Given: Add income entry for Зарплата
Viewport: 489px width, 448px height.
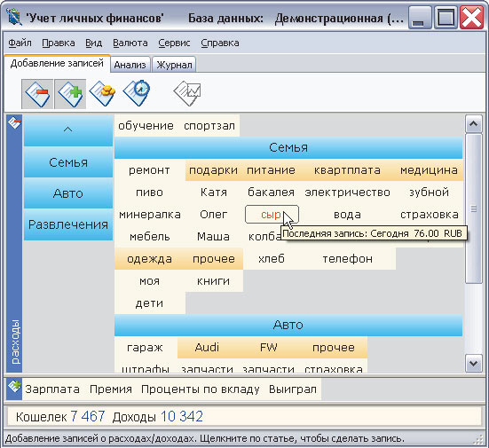Looking at the screenshot, I should coord(52,389).
